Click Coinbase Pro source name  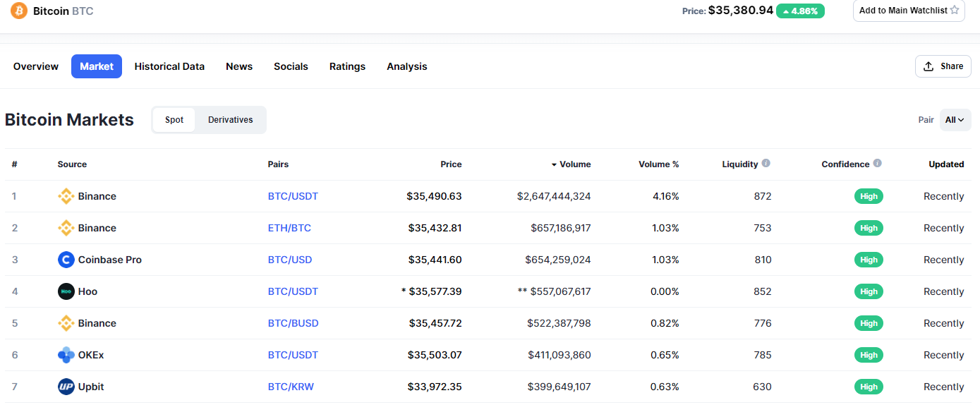tap(110, 260)
